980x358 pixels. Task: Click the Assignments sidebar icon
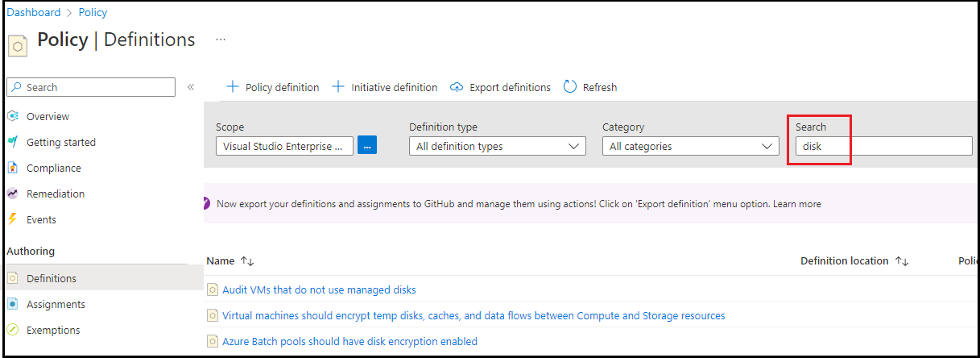tap(12, 304)
